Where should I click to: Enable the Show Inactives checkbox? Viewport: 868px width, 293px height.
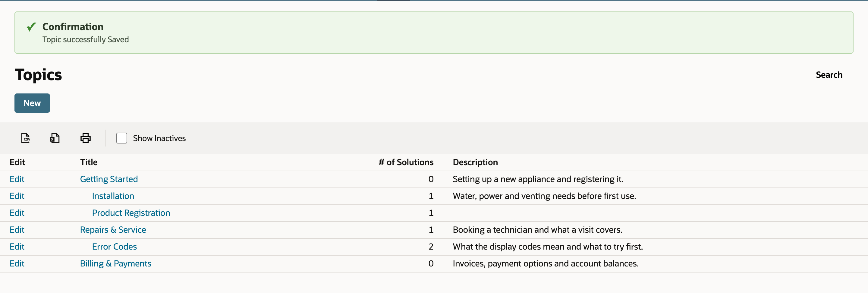click(x=122, y=138)
